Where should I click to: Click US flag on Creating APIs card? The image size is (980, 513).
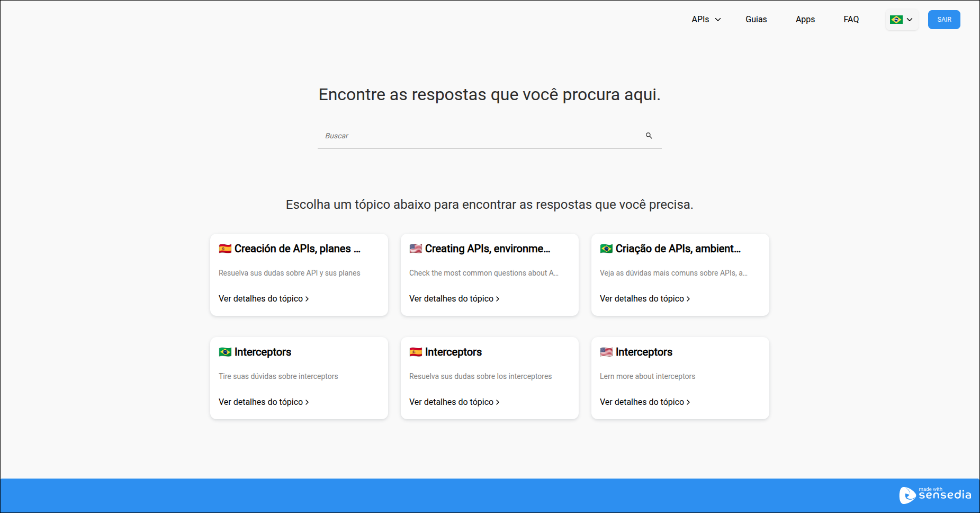click(416, 249)
